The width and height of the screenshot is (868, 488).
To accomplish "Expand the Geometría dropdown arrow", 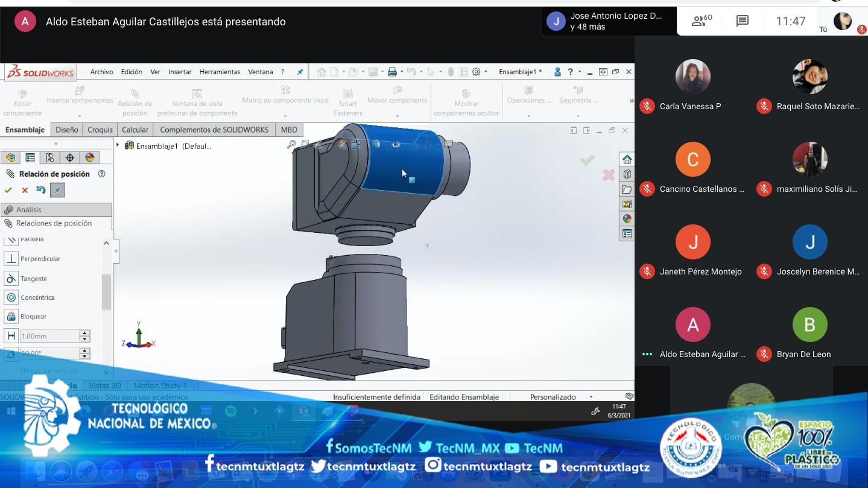I will pos(578,115).
